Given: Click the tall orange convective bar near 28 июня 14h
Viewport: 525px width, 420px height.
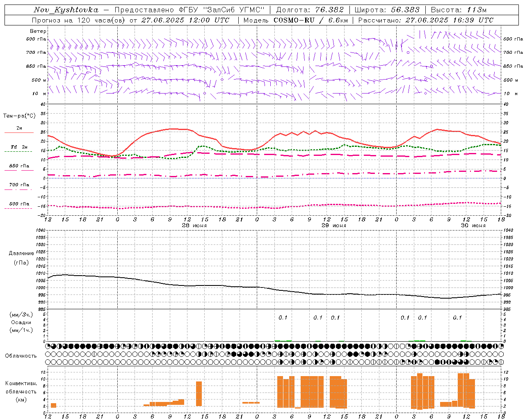Looking at the screenshot, I should pos(199,394).
